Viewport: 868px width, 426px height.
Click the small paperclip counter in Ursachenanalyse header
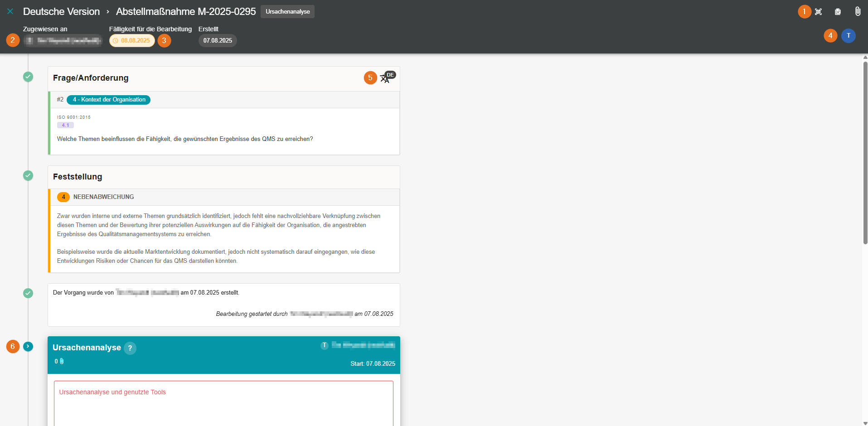coord(59,362)
